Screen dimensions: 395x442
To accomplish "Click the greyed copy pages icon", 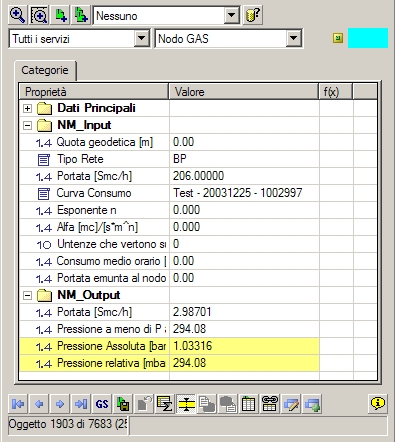I will pos(207,404).
